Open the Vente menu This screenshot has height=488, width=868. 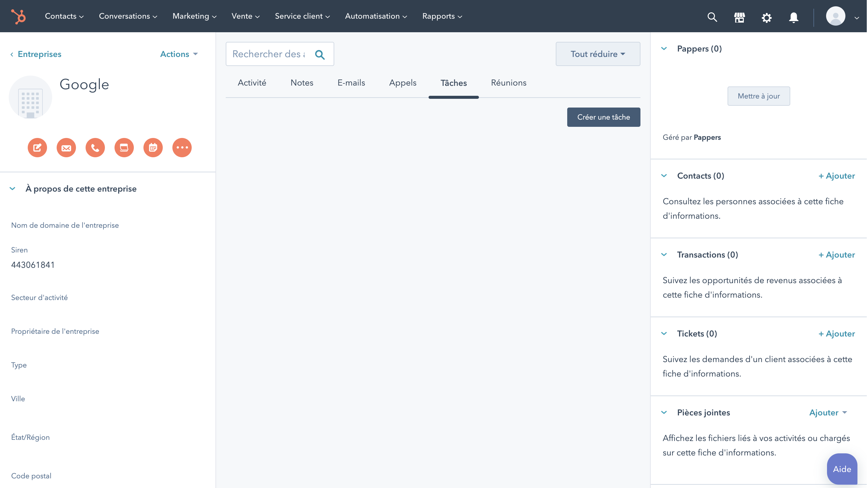pyautogui.click(x=245, y=16)
